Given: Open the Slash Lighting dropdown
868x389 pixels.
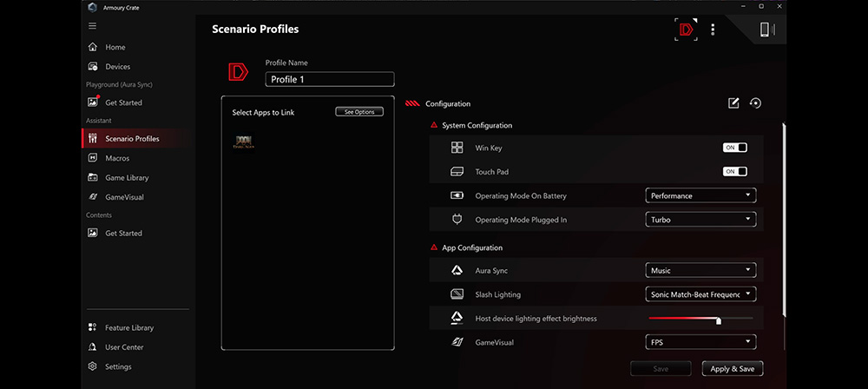Looking at the screenshot, I should [x=700, y=294].
